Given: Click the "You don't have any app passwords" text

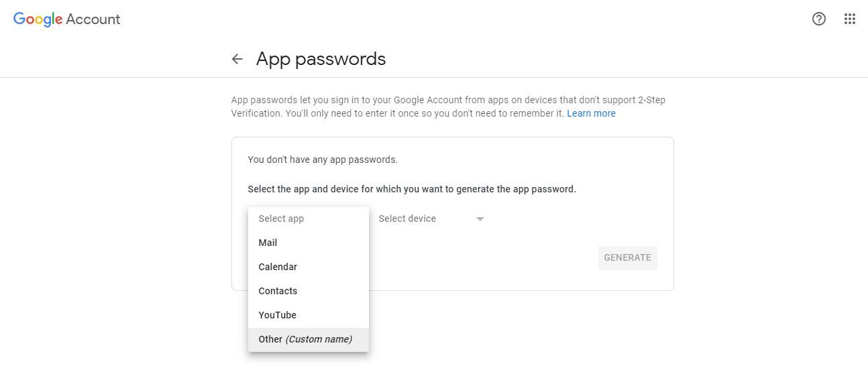Looking at the screenshot, I should pos(323,160).
